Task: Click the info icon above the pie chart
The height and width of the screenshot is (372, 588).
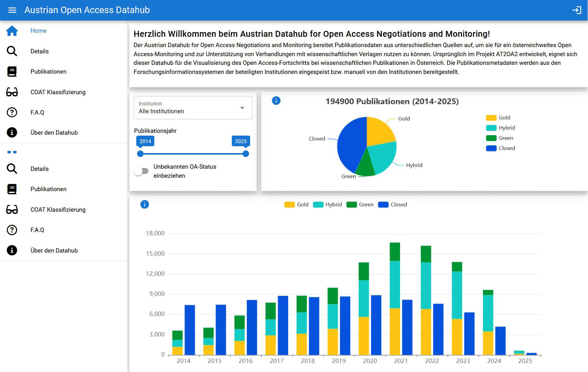Action: pos(276,101)
